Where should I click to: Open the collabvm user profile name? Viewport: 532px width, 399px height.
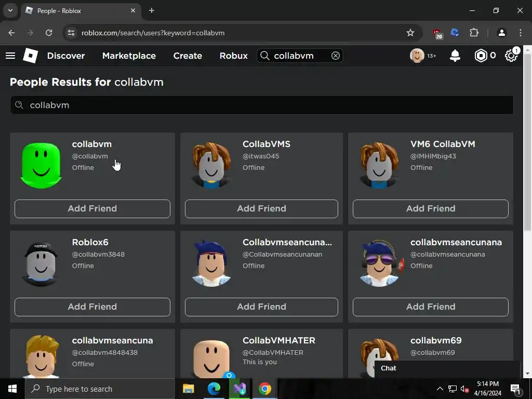(x=91, y=144)
